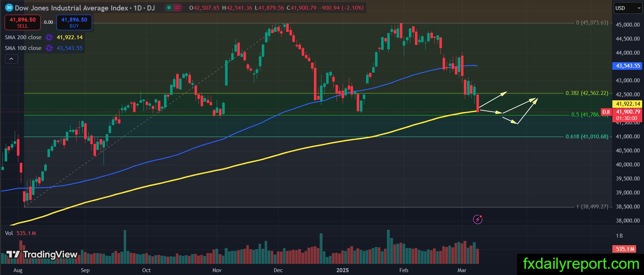
Task: Click the Vol indicator label
Action: pos(9,233)
